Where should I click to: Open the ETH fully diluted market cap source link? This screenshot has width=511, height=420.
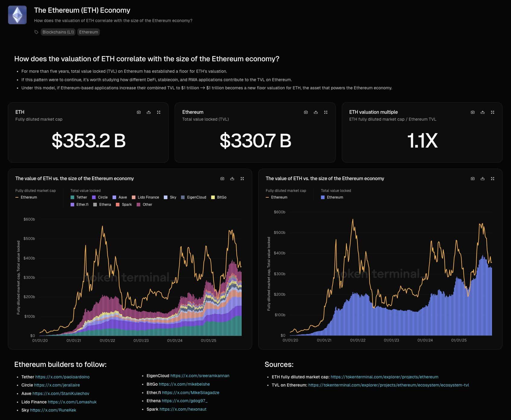pos(385,377)
